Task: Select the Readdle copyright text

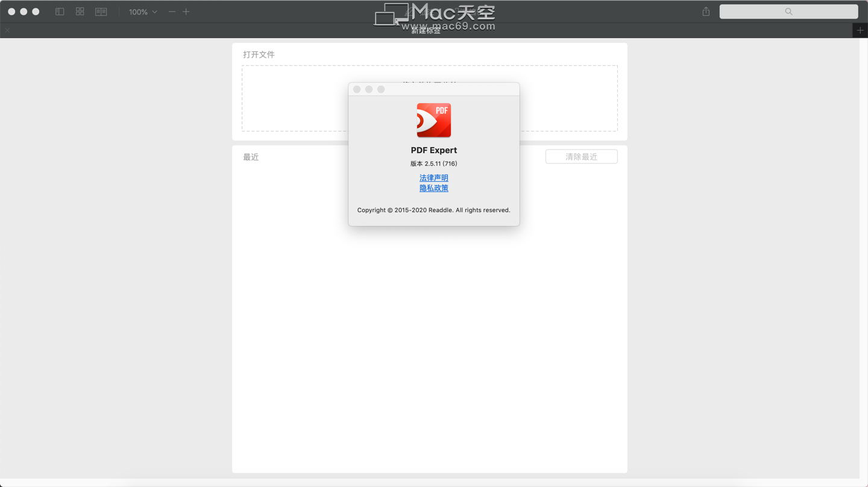Action: pos(434,210)
